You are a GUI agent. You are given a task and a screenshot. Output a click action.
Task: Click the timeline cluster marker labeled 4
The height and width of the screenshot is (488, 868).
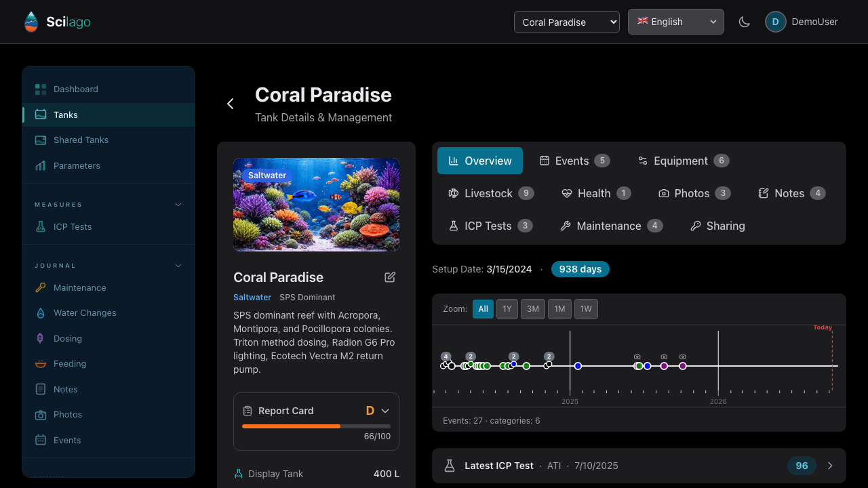click(x=446, y=356)
